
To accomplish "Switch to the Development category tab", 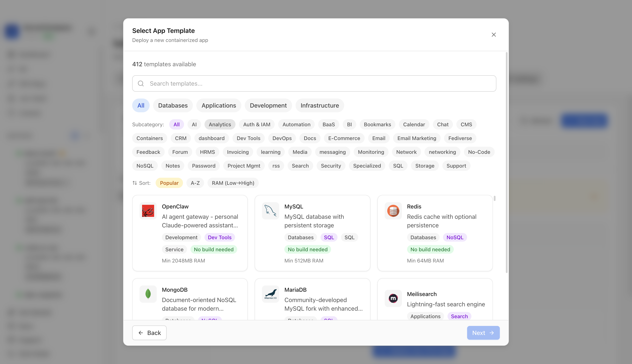I will click(268, 105).
